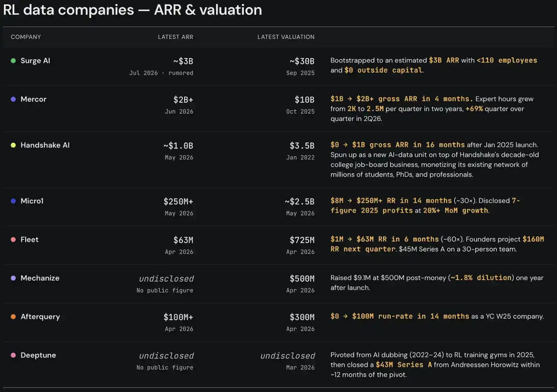The image size is (557, 392).
Task: Click Mercor's $2B+ ARR figure
Action: [x=183, y=100]
